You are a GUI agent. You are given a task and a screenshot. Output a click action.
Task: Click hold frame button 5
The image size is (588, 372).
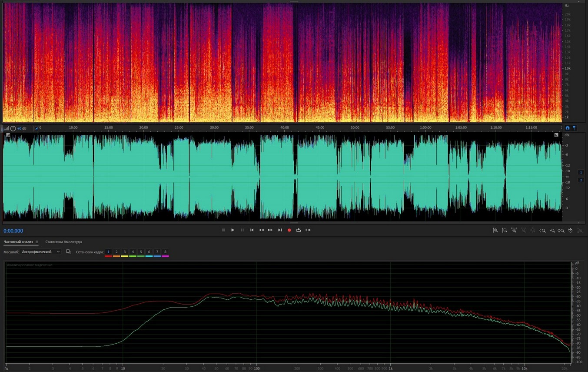(x=141, y=252)
